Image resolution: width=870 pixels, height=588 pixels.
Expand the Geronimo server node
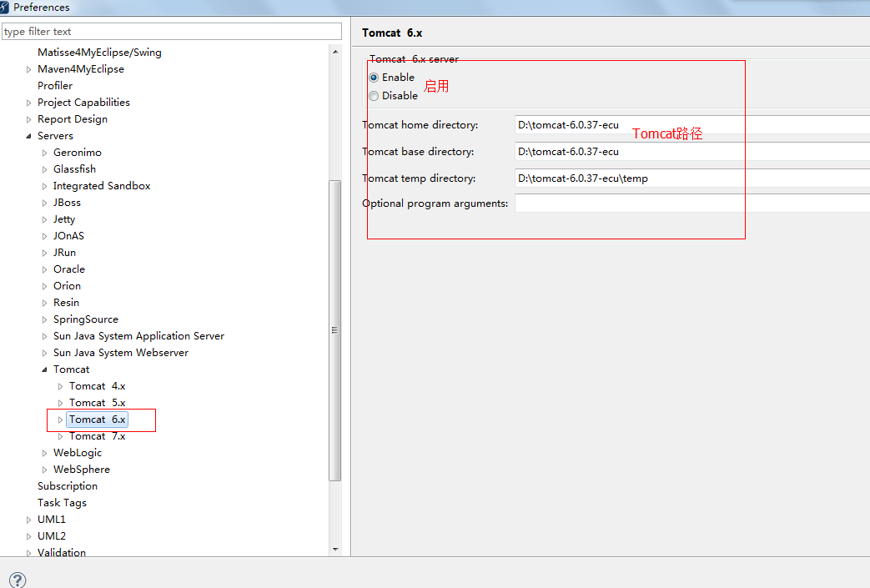[45, 153]
